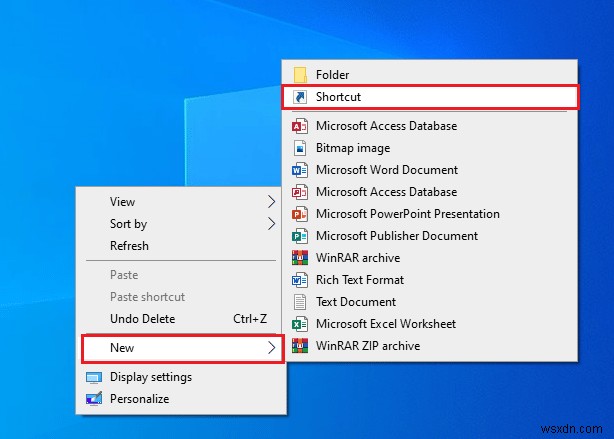
Task: Select the WinRAR archive books icon
Action: (x=300, y=258)
